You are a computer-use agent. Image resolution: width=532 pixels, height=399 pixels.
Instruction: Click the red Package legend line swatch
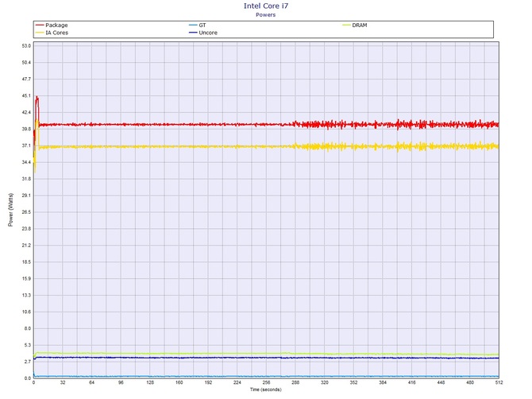(x=40, y=25)
